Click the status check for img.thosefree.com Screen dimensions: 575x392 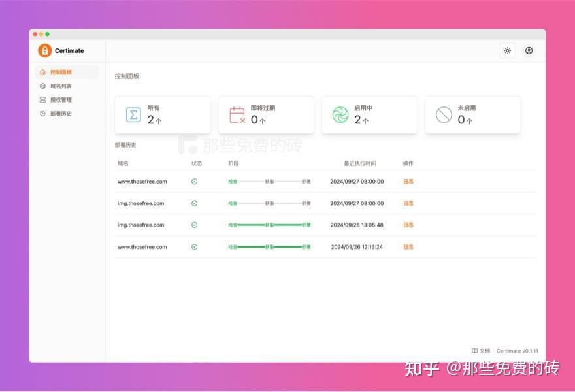pyautogui.click(x=193, y=203)
